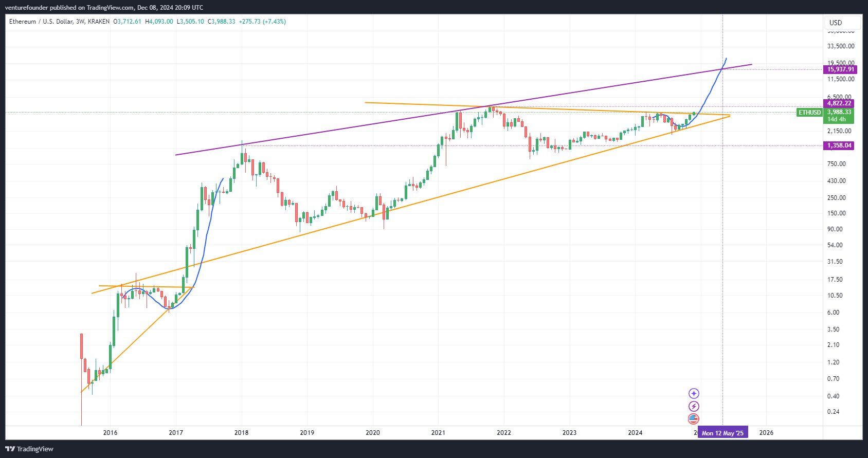The width and height of the screenshot is (868, 458).
Task: Open the US flag economic event icon
Action: click(694, 418)
